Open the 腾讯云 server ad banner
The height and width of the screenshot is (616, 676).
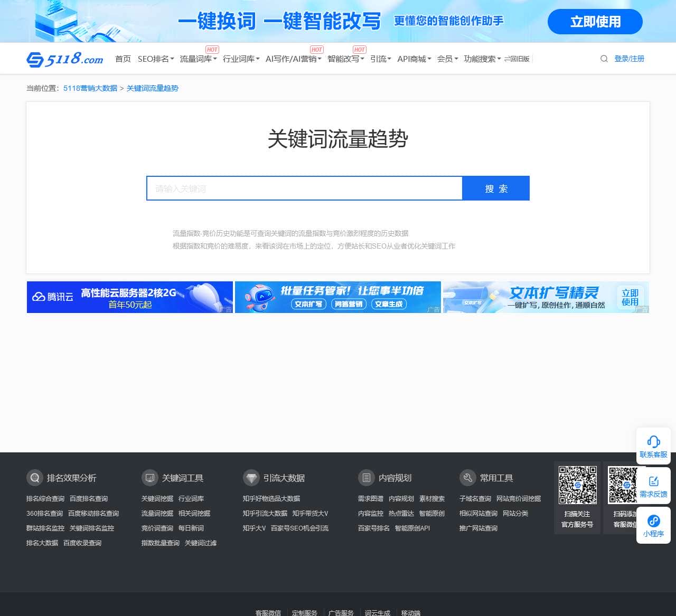pyautogui.click(x=130, y=297)
